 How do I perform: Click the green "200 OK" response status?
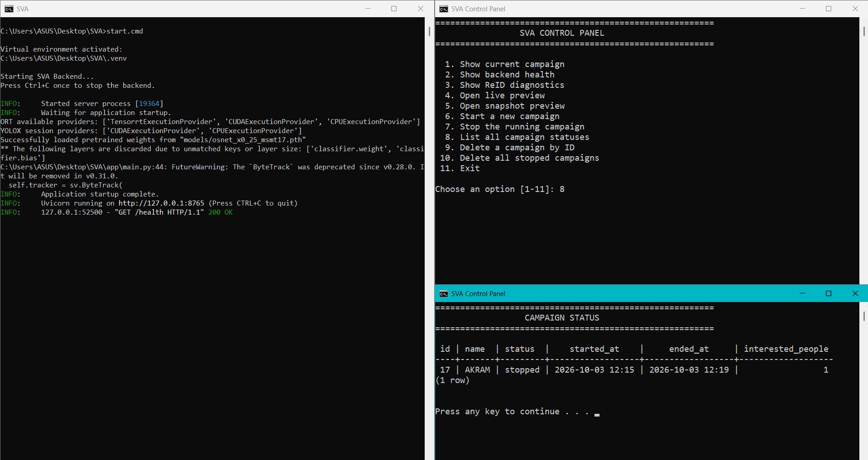coord(221,212)
